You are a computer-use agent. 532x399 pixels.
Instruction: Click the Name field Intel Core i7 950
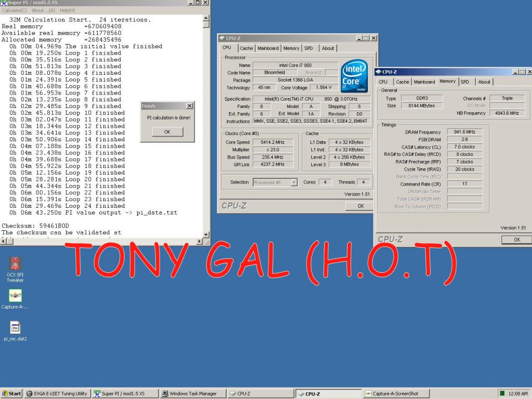click(x=295, y=65)
